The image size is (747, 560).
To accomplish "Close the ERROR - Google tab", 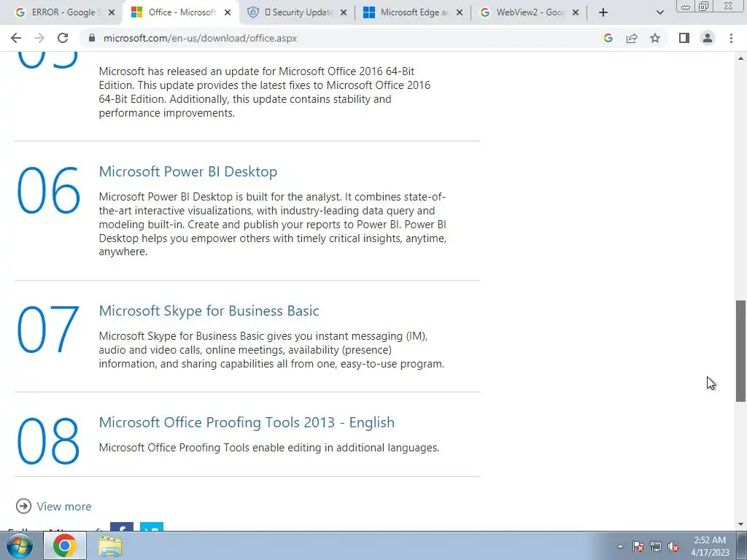I will tap(112, 12).
